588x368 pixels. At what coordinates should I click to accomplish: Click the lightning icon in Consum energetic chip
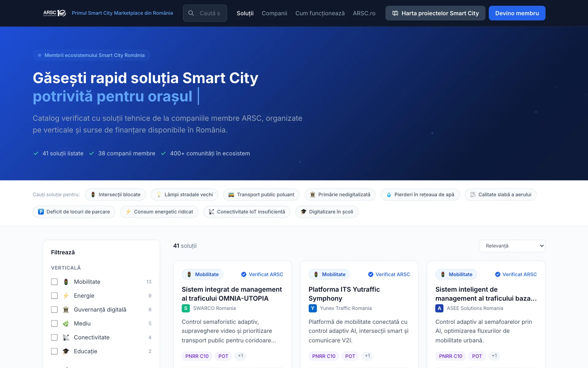(128, 212)
